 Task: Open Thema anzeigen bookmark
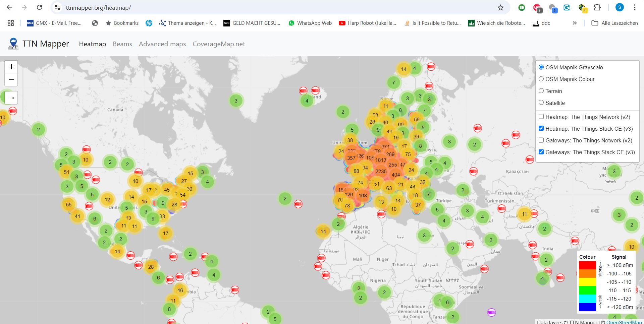pyautogui.click(x=187, y=23)
